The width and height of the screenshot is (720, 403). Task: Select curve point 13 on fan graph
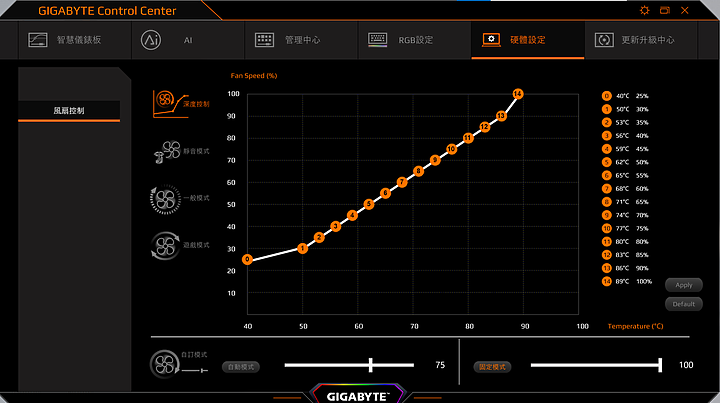501,116
